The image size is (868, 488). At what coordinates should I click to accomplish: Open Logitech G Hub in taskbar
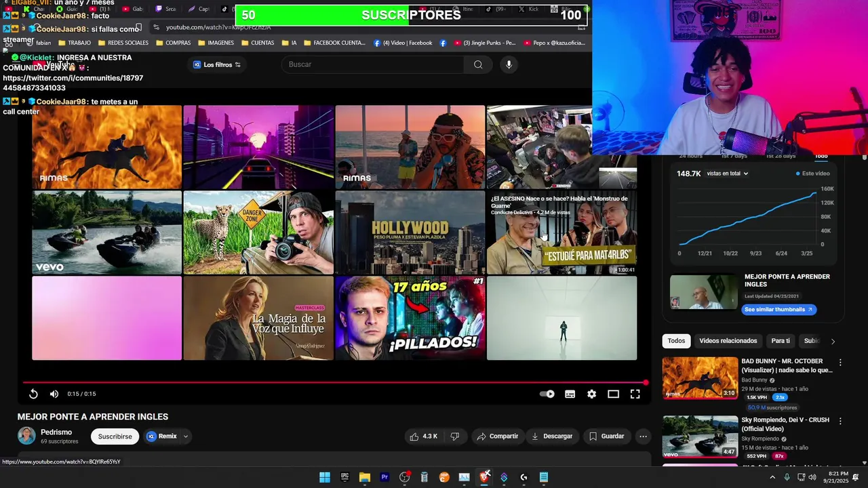point(524,477)
